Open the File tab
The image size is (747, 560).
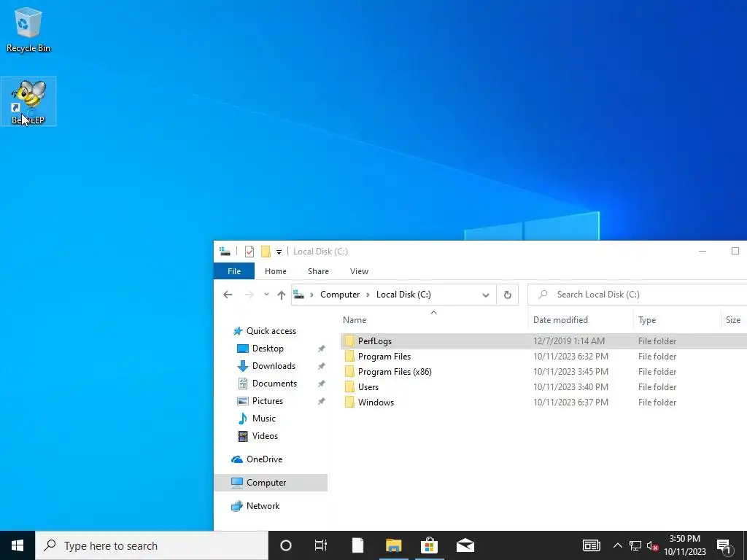[x=234, y=271]
